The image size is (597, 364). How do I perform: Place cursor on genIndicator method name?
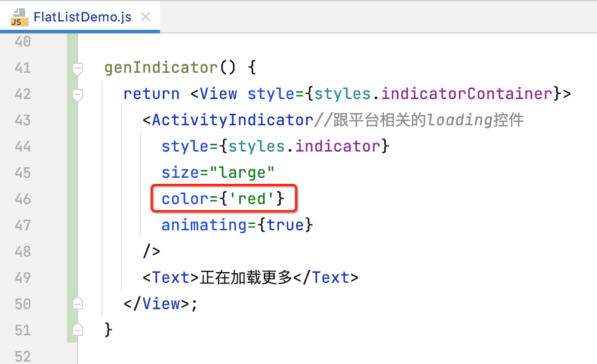[161, 67]
